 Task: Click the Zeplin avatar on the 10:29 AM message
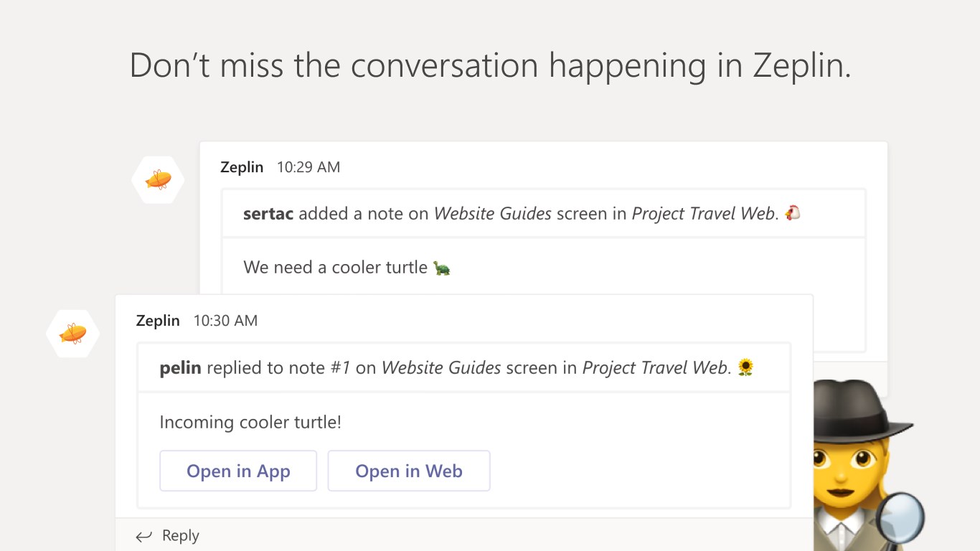[x=158, y=179]
